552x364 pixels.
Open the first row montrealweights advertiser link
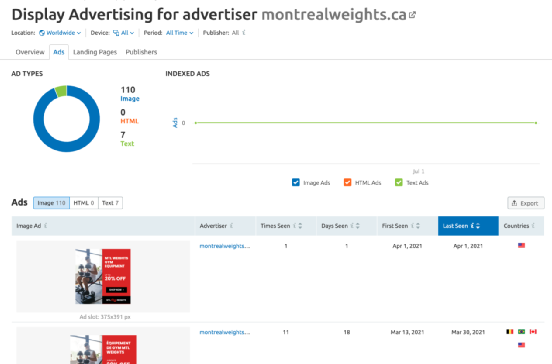225,246
